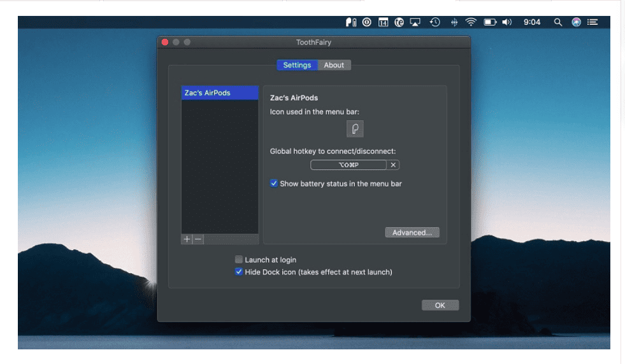Open the Advanced... options
625x364 pixels.
point(412,232)
